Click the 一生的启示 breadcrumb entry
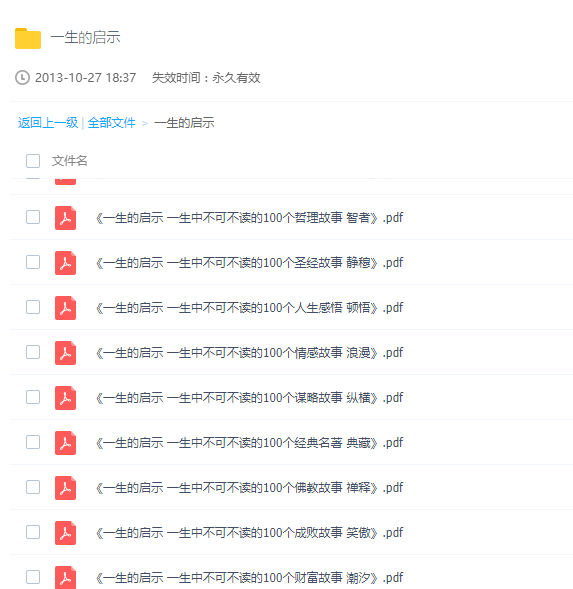The width and height of the screenshot is (573, 589). pos(184,123)
